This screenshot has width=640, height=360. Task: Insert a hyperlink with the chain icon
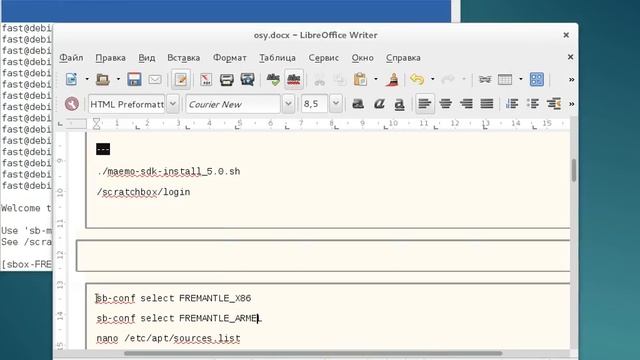[485, 79]
